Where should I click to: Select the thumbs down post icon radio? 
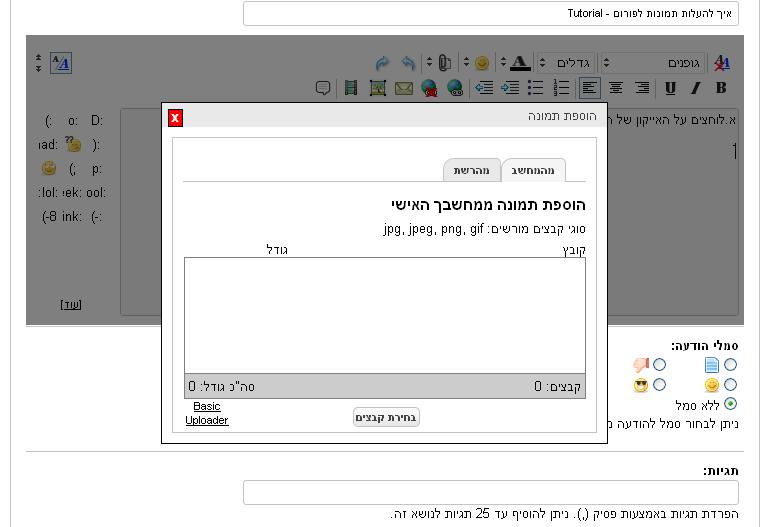coord(659,365)
